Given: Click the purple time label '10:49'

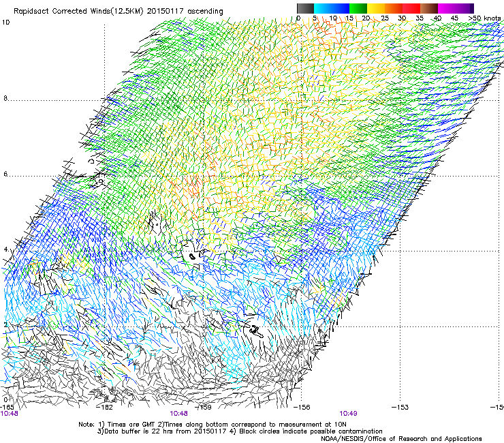Looking at the screenshot, I should pyautogui.click(x=349, y=414).
